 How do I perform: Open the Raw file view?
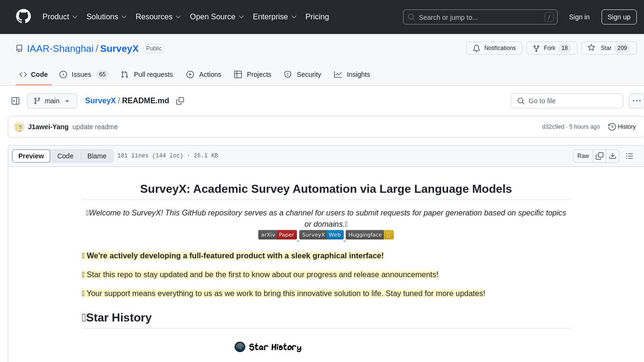click(583, 156)
